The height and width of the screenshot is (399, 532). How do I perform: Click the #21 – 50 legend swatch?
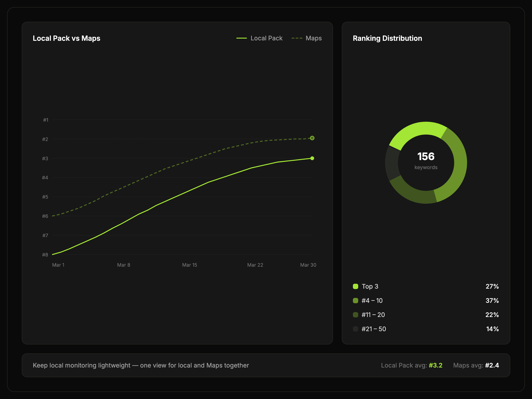(x=355, y=329)
